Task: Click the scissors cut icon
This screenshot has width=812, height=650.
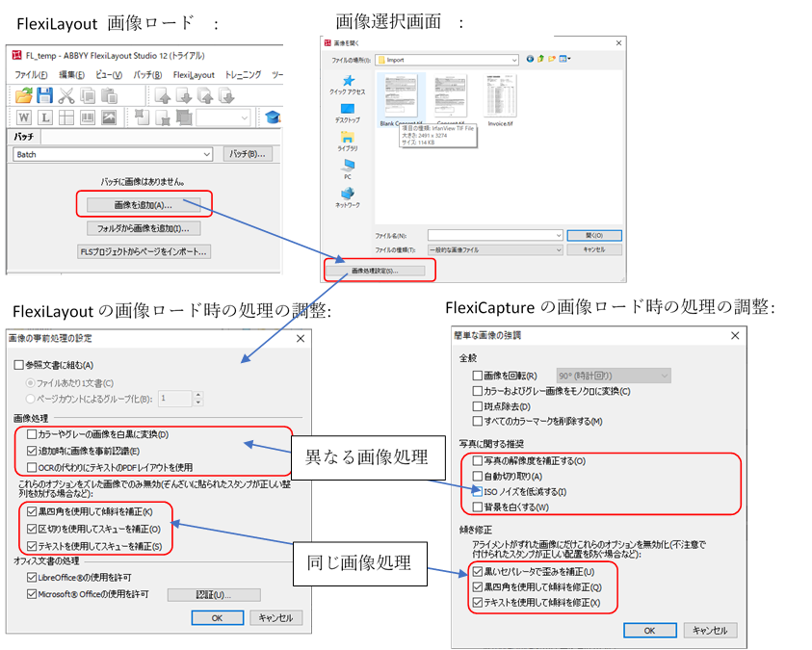Action: tap(66, 94)
